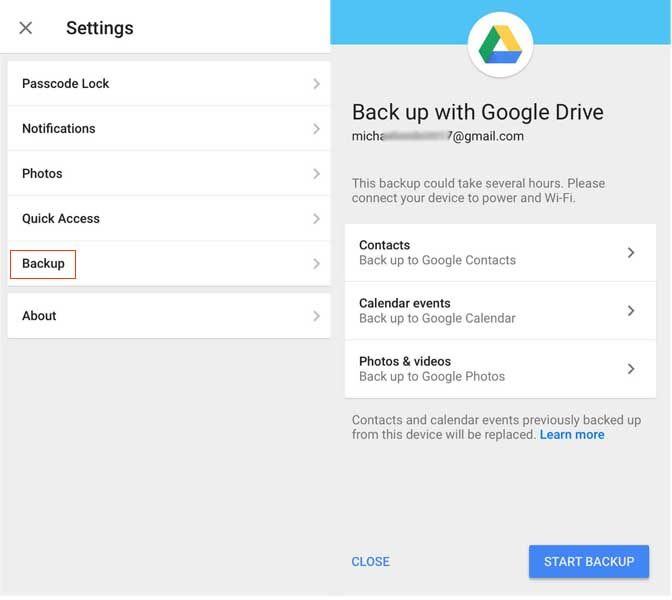Open the Quick Access setting
672x600 pixels.
[x=169, y=219]
